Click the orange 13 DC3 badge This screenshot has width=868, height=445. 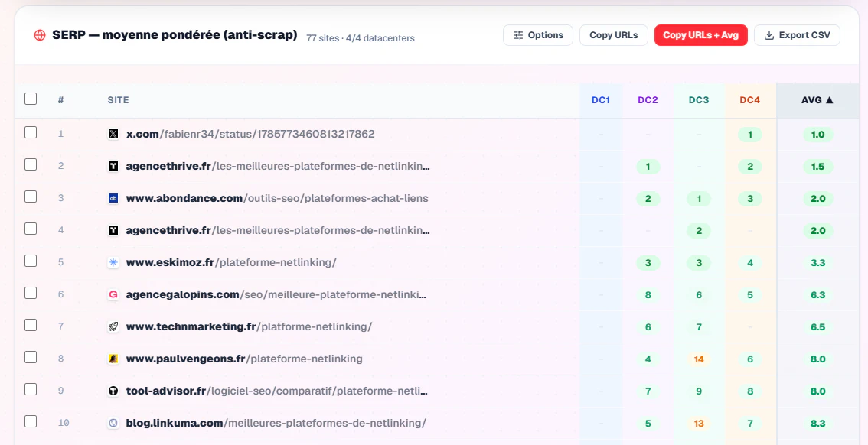(x=699, y=424)
